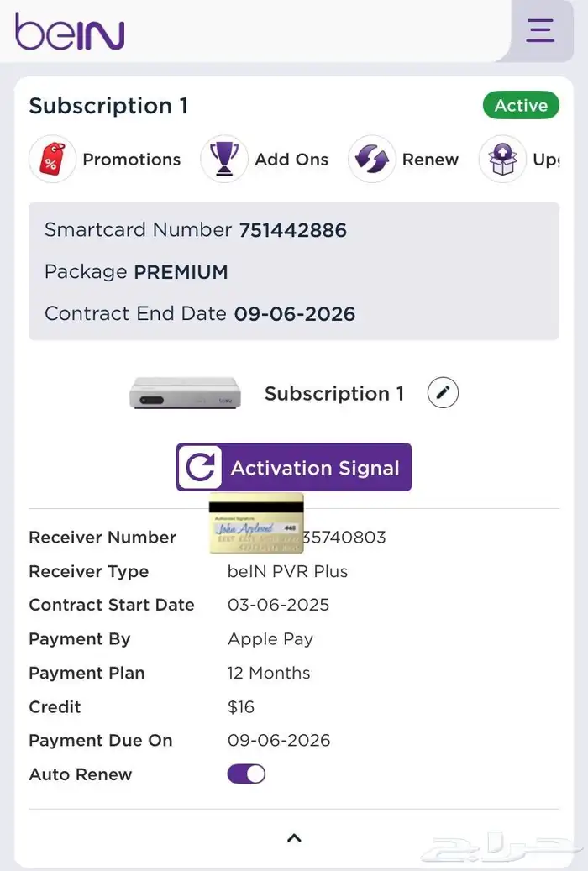Image resolution: width=588 pixels, height=871 pixels.
Task: Click the refresh icon on Activation Signal
Action: pos(200,468)
